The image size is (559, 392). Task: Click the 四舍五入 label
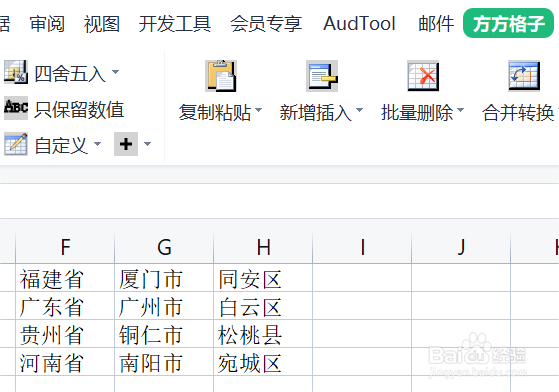pos(70,74)
